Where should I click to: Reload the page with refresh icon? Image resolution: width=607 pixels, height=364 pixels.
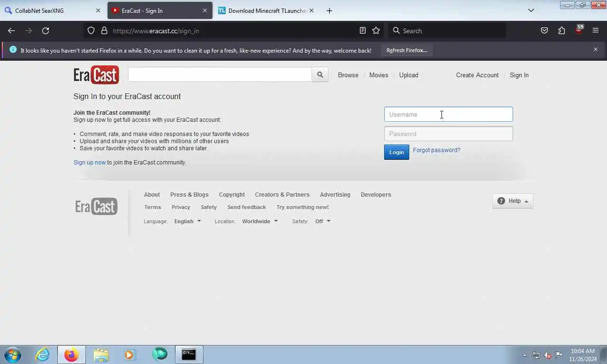click(x=46, y=31)
